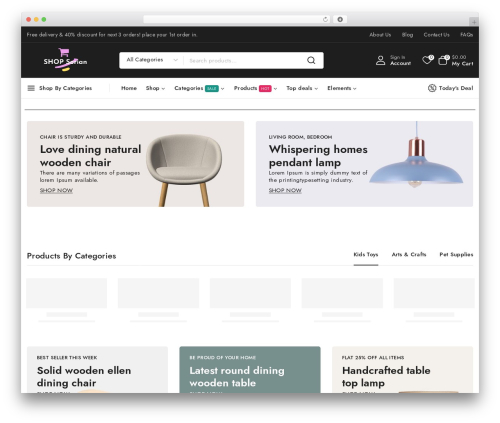Click the browser address bar

tap(237, 19)
